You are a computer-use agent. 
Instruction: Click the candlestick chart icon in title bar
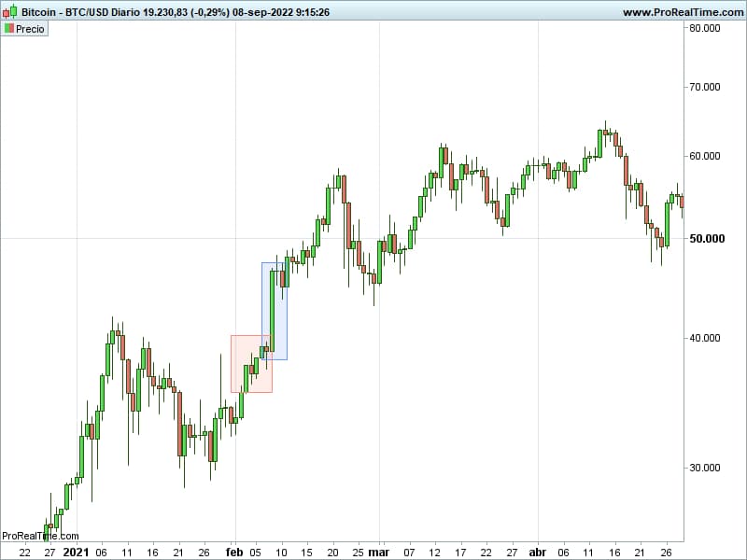[9, 12]
